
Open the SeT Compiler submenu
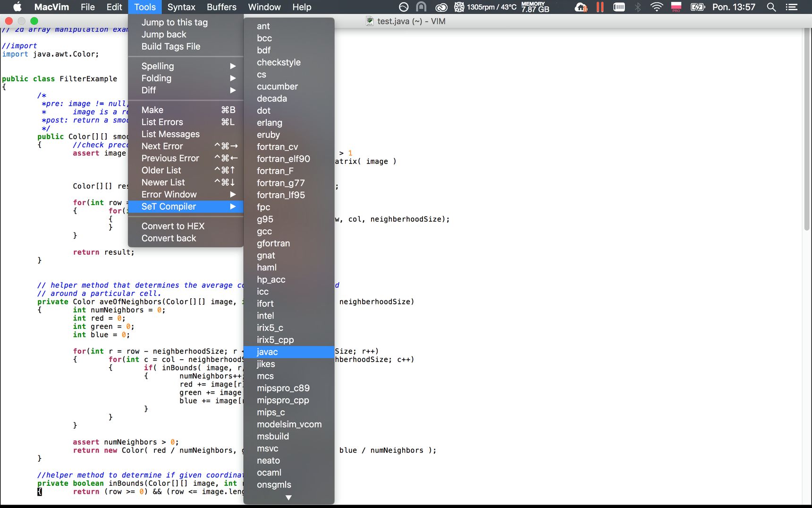tap(186, 207)
